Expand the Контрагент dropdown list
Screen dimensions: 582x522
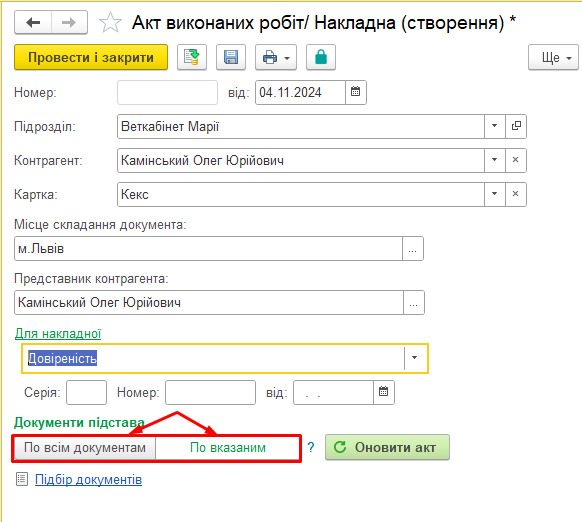[x=495, y=160]
